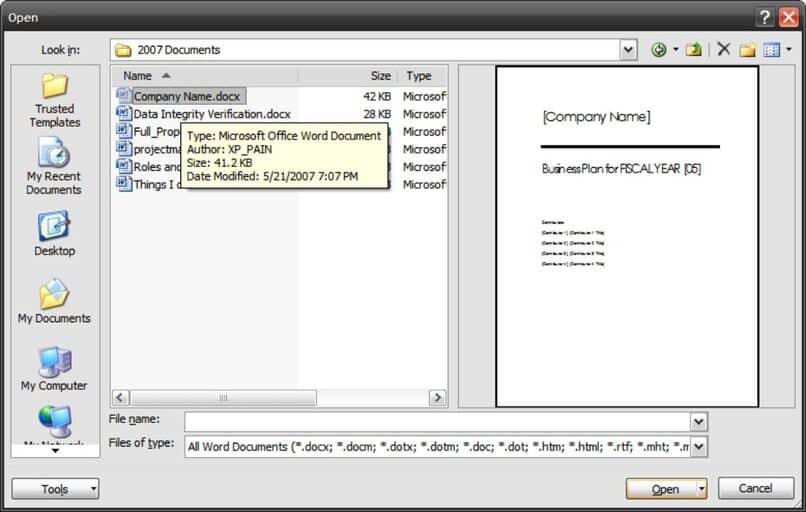Open Back button history dropdown arrow

[x=675, y=50]
